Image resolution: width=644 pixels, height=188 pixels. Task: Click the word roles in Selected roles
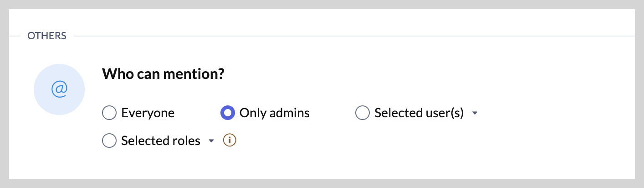click(186, 141)
